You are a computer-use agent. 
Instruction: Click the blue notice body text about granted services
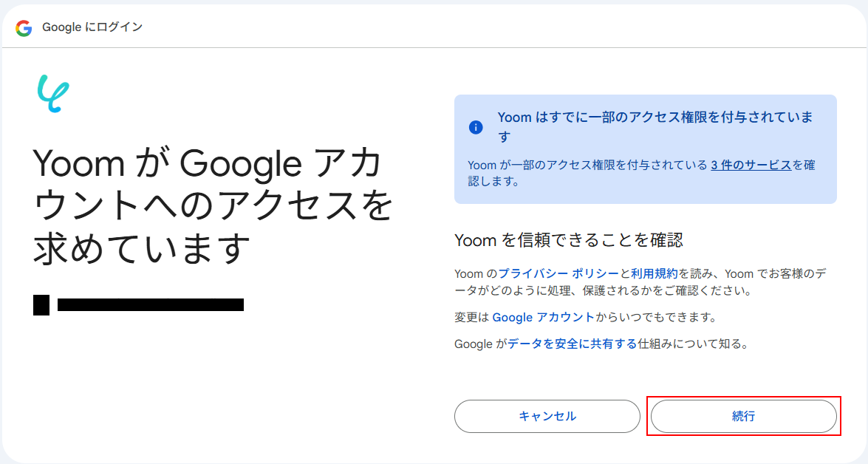point(641,173)
